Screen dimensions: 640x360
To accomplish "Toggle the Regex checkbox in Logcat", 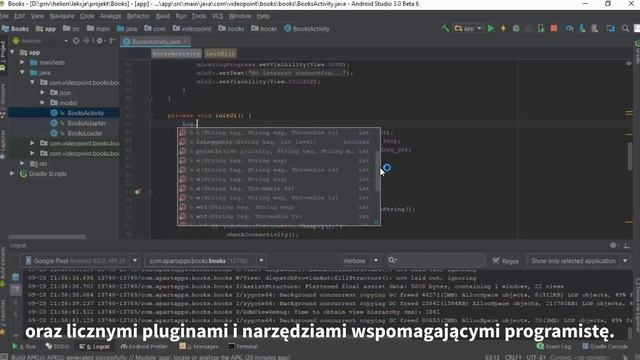I will [x=496, y=260].
